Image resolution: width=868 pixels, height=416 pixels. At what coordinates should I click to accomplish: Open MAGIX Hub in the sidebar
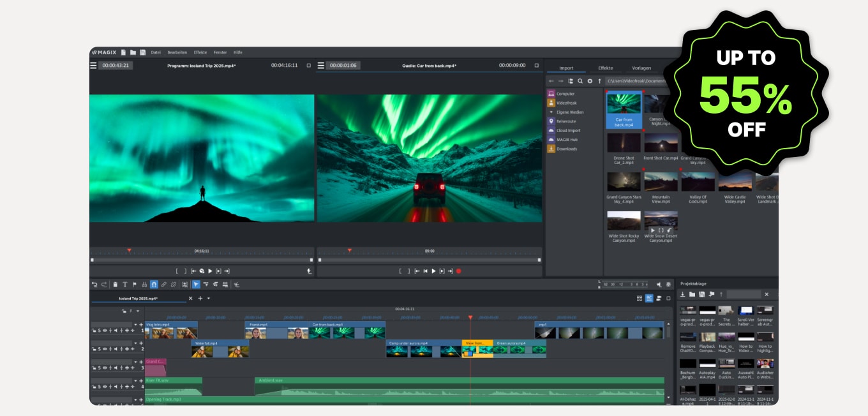[x=567, y=140]
